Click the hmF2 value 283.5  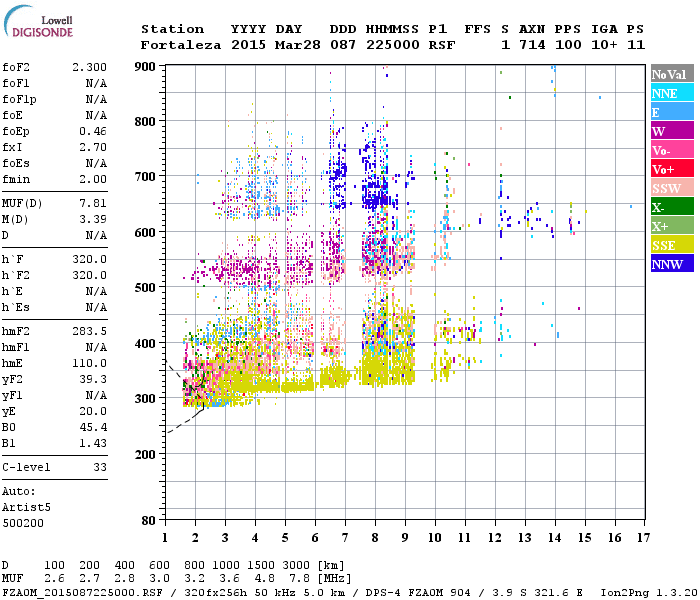(x=90, y=331)
